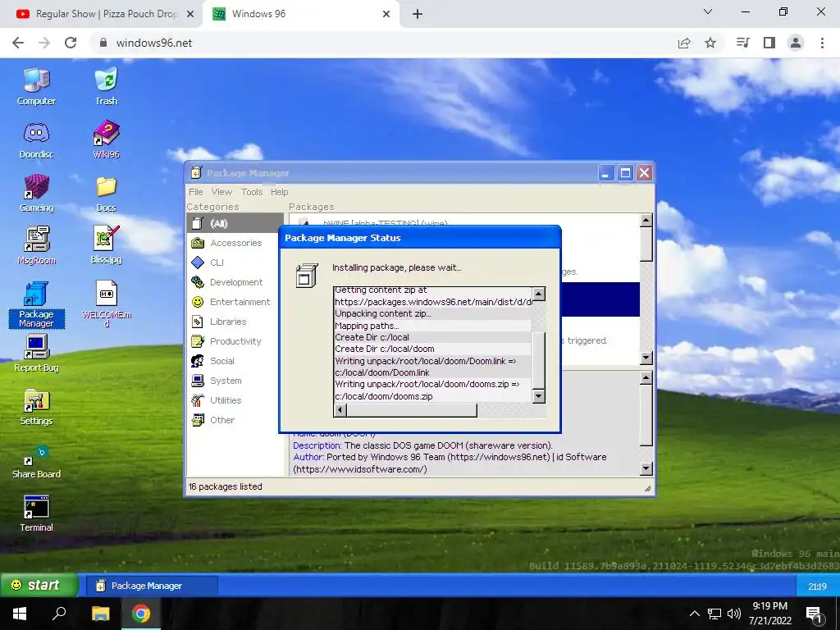840x630 pixels.
Task: Open the Tools menu in Package Manager
Action: click(x=252, y=192)
